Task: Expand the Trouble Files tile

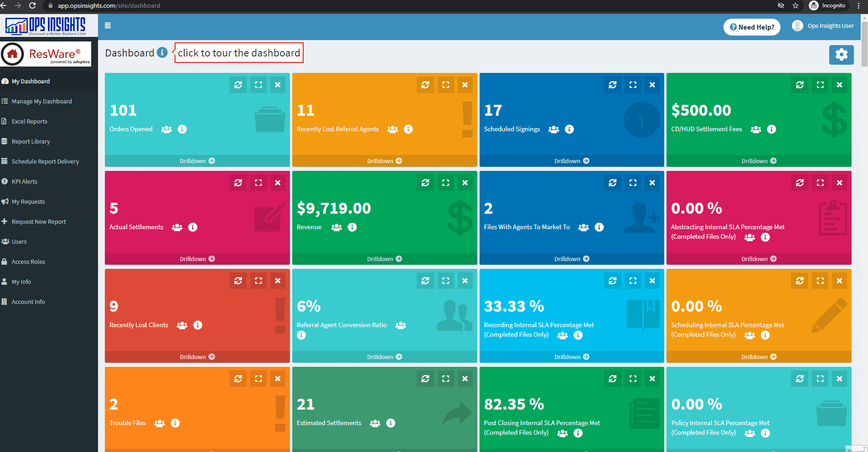Action: point(258,378)
